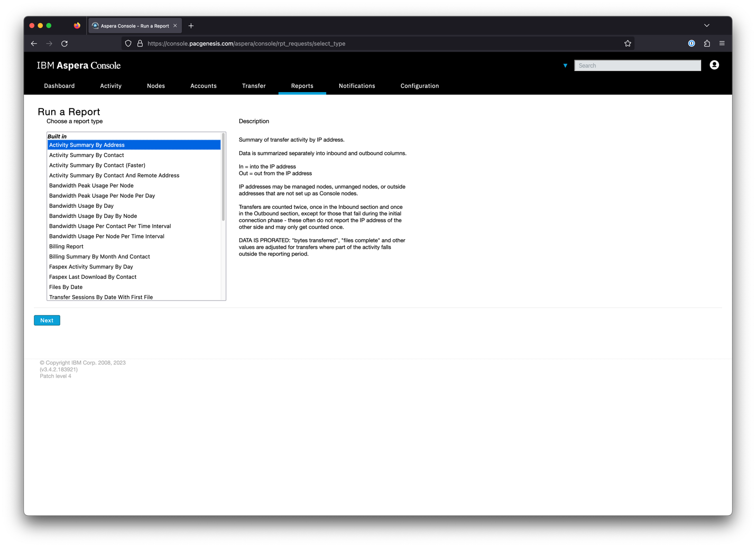Click the IBM Aspera Console logo

(79, 66)
